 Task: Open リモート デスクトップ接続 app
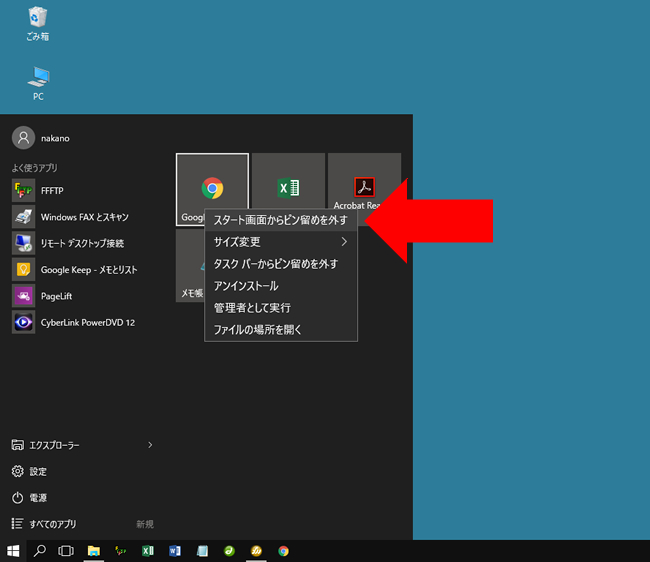[x=81, y=243]
